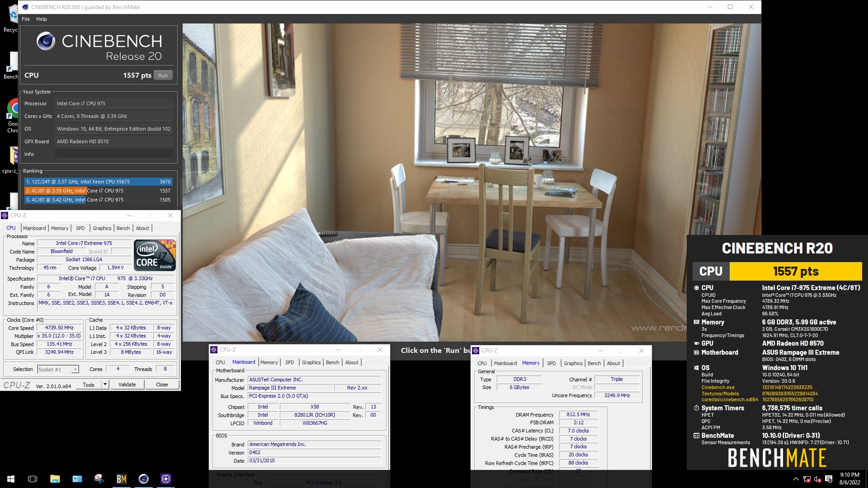Image resolution: width=868 pixels, height=488 pixels.
Task: Switch to Memory tab in the CPU-Z CPU window
Action: click(x=60, y=228)
